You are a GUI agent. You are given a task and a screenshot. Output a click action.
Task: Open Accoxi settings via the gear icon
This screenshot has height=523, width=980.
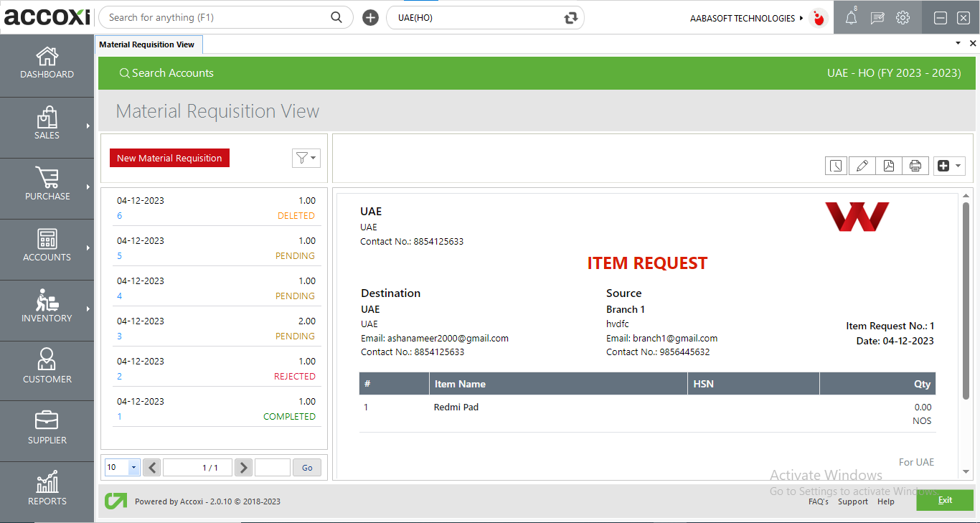(903, 18)
